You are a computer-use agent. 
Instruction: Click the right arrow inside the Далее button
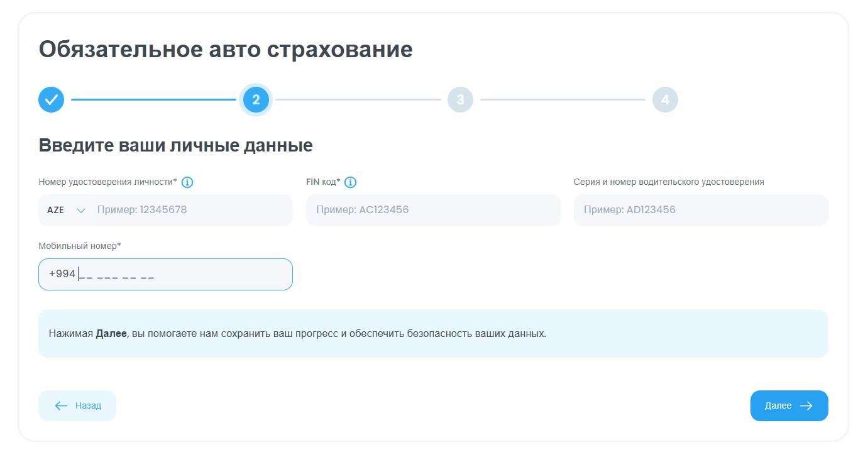click(806, 405)
